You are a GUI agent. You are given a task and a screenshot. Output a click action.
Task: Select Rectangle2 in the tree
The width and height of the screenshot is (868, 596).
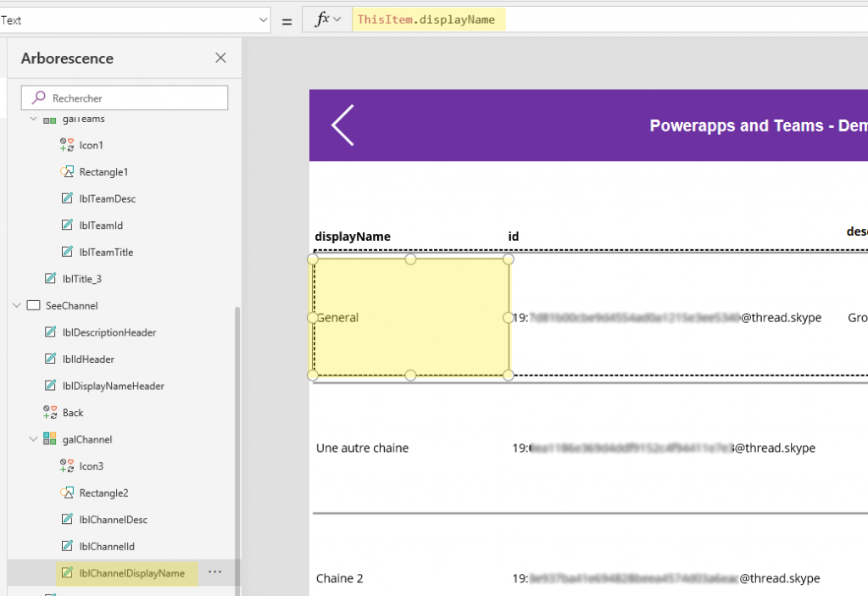[103, 493]
